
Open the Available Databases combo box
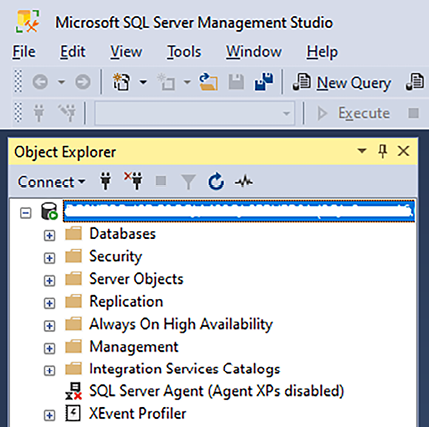coord(195,113)
